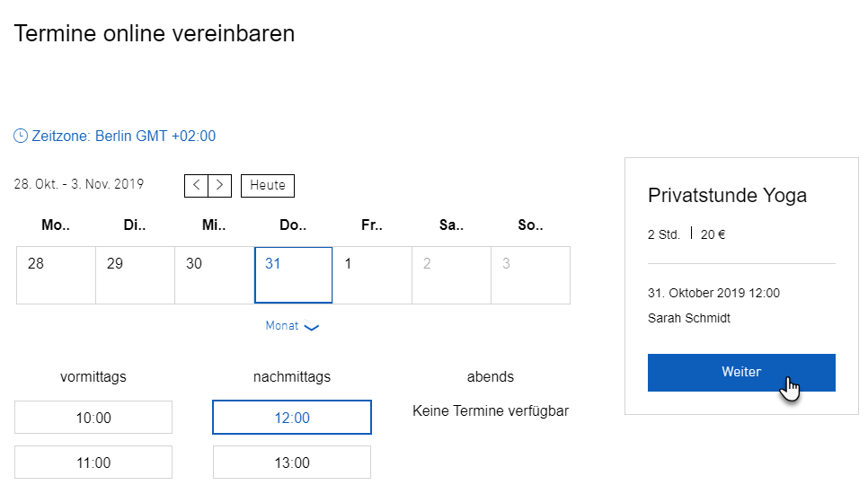Screen dimensions: 868x485
Task: Pick Wednesday 30 in the calendar
Action: point(214,276)
